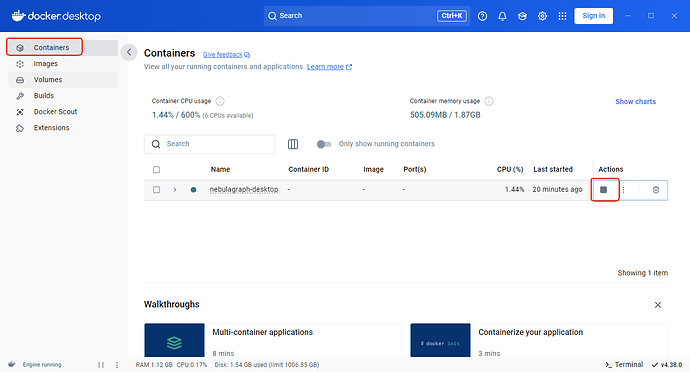The height and width of the screenshot is (372, 690).
Task: Collapse the sidebar with the chevron button
Action: (129, 52)
